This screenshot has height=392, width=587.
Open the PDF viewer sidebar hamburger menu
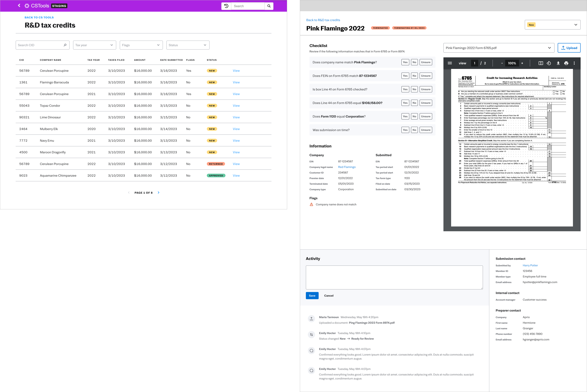click(450, 63)
